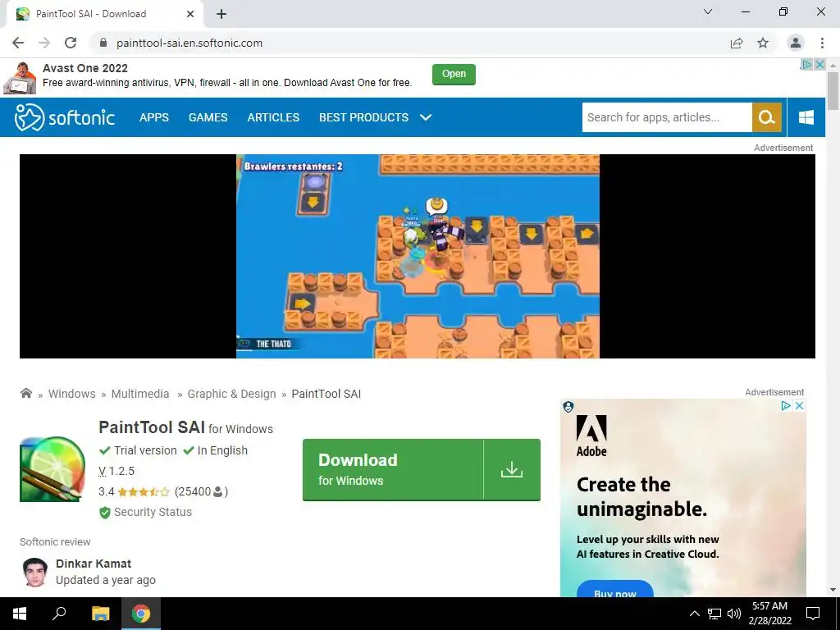
Task: Click the Buy now button in Adobe ad
Action: [x=615, y=589]
